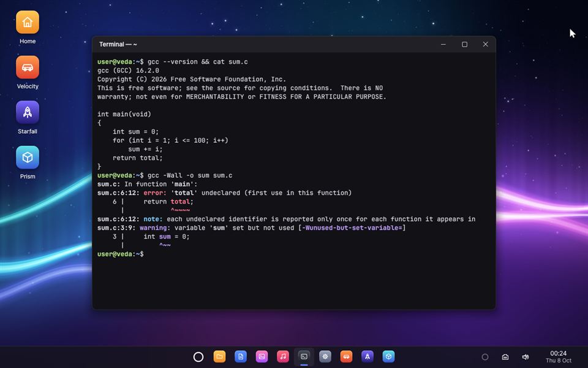Minimize the Terminal window
Screen dimensions: 588x368
pos(443,44)
